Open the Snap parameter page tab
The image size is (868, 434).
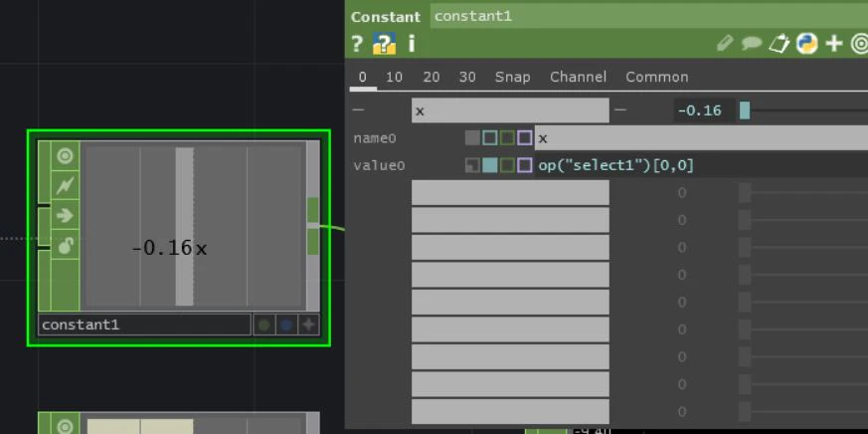point(513,77)
